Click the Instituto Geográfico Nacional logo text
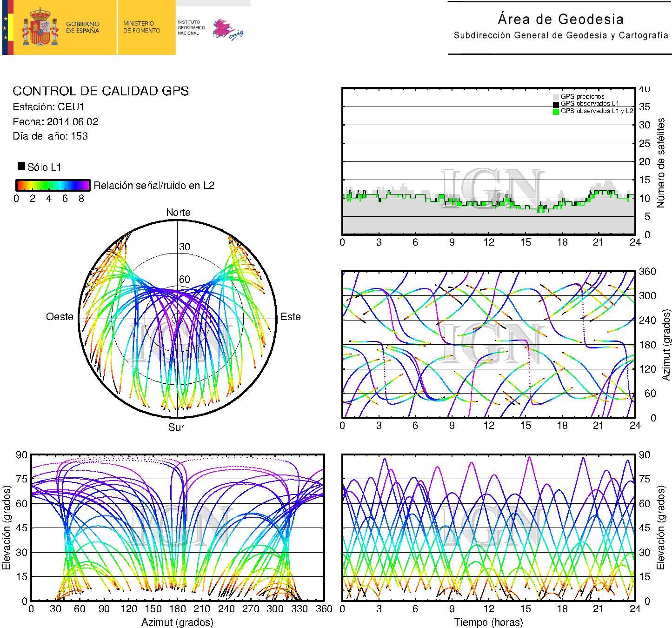This screenshot has height=628, width=672. tap(191, 27)
